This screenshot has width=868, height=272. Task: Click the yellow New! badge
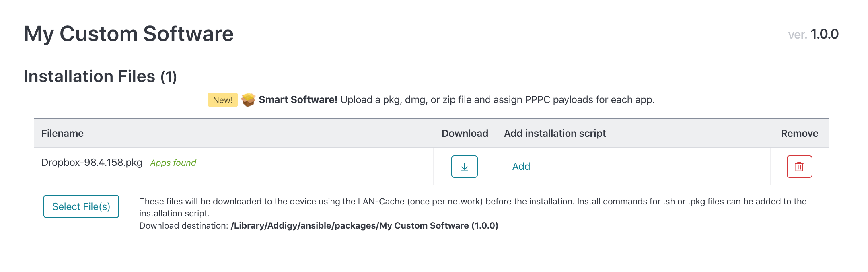pos(222,100)
